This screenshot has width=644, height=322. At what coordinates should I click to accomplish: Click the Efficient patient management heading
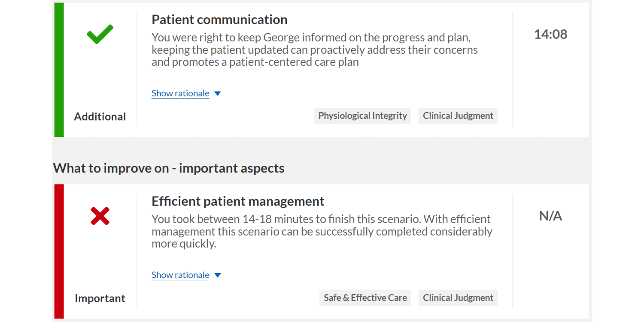coord(238,201)
